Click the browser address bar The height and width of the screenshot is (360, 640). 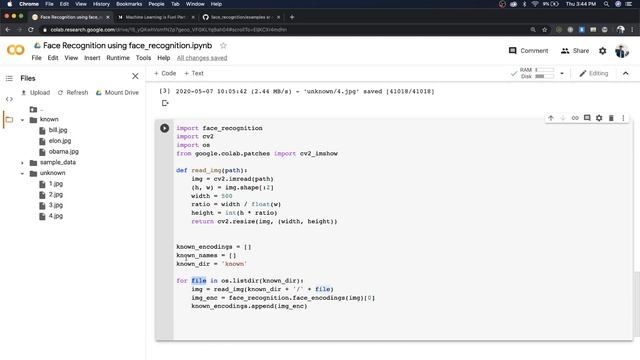tap(286, 30)
